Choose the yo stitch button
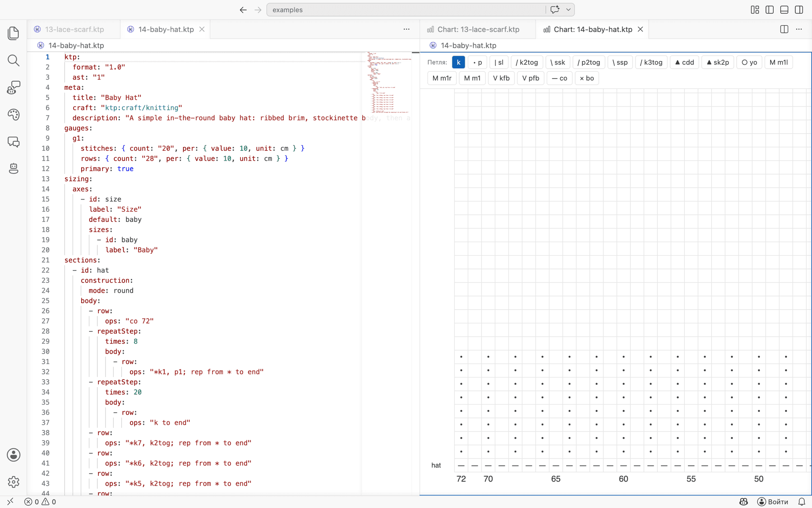812x508 pixels. 750,62
